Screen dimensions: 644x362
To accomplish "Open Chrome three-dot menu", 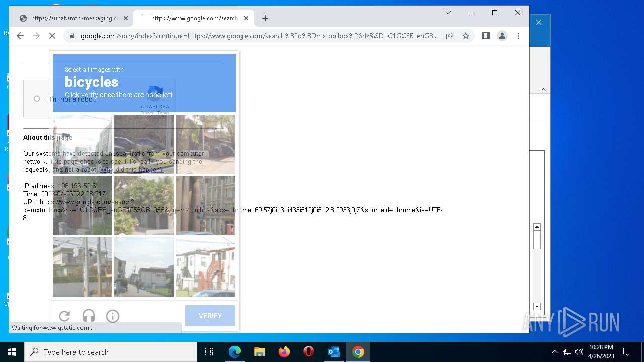I will click(x=518, y=36).
